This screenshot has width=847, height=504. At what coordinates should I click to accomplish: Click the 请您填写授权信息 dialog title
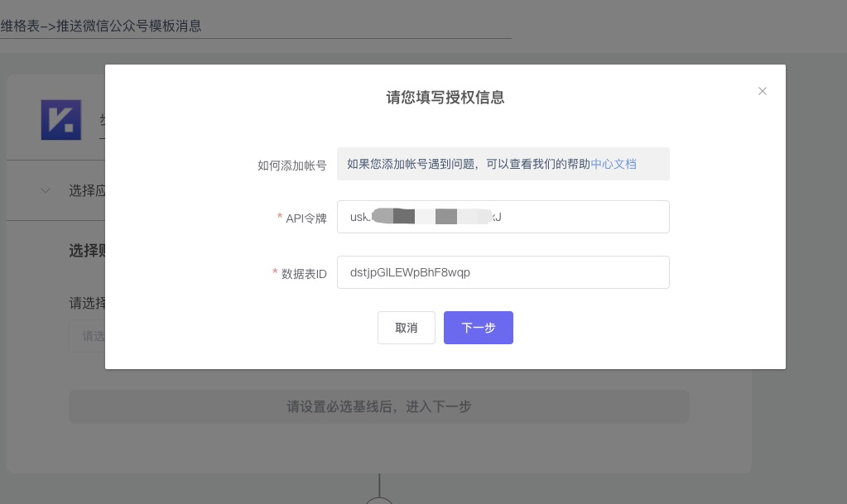click(445, 98)
